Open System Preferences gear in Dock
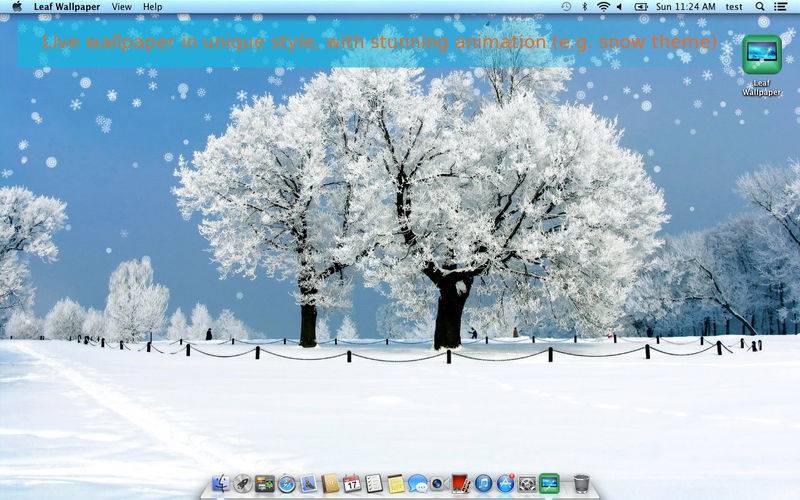 pyautogui.click(x=527, y=483)
